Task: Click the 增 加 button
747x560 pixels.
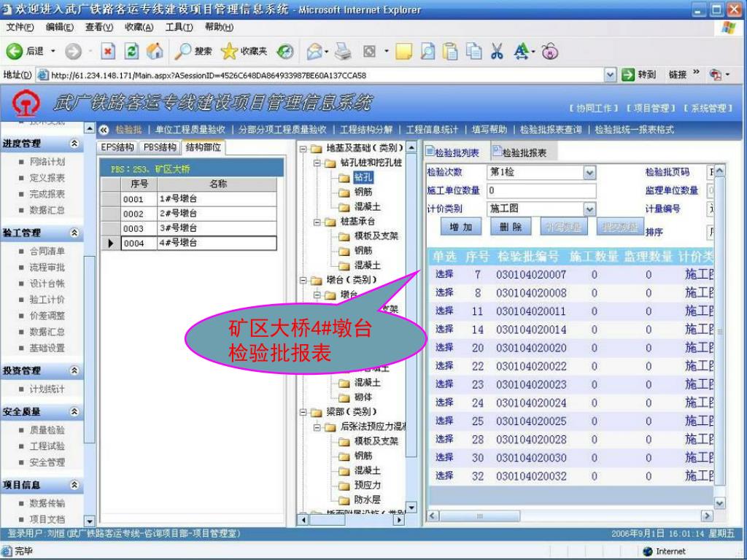Action: pyautogui.click(x=461, y=227)
